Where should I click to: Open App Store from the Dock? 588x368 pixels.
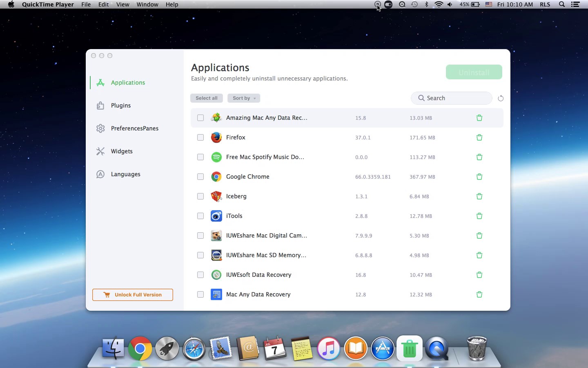tap(383, 349)
